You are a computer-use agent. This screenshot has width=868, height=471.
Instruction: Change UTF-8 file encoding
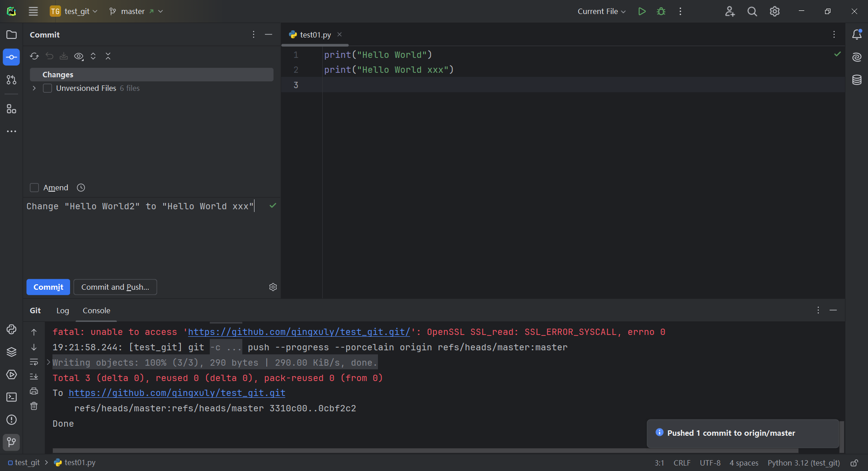(x=710, y=463)
